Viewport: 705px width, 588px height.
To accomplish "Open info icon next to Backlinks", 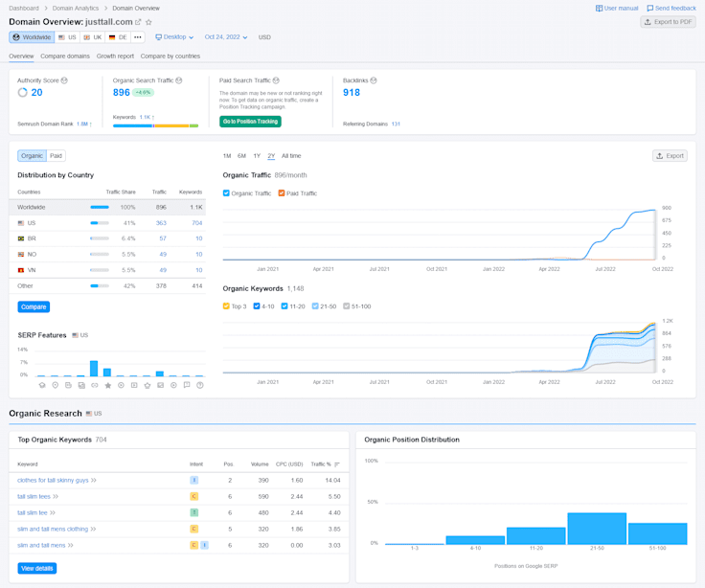I will [x=374, y=80].
